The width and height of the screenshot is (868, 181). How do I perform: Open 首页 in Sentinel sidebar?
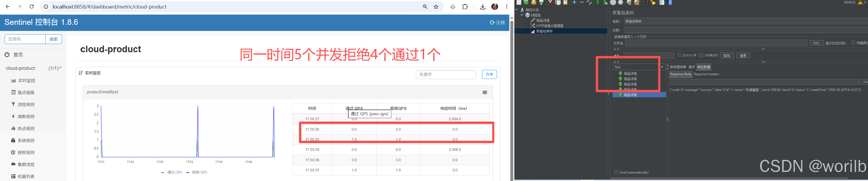click(x=18, y=55)
